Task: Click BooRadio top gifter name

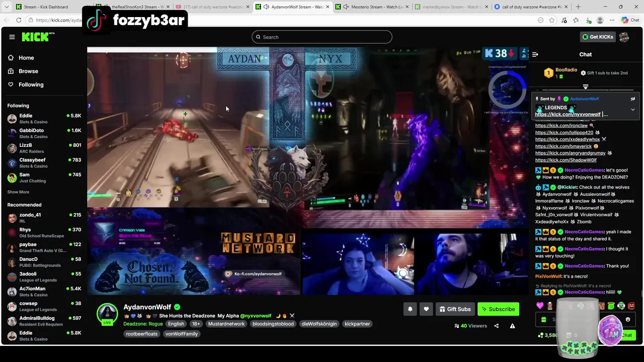Action: [566, 70]
